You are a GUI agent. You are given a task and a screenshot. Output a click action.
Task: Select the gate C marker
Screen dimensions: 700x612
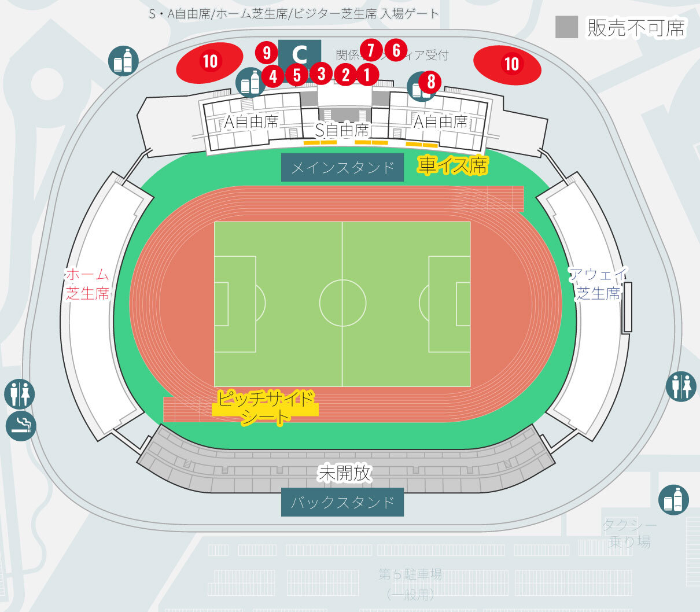[299, 54]
